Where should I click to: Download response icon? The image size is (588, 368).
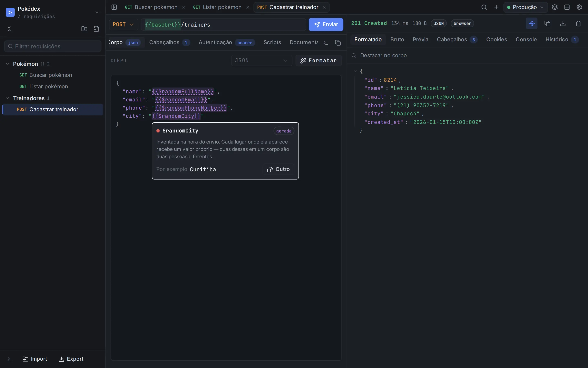(x=563, y=23)
